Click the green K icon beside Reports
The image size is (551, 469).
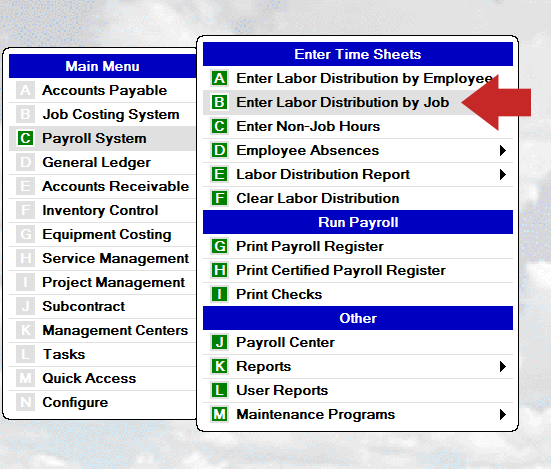[220, 366]
